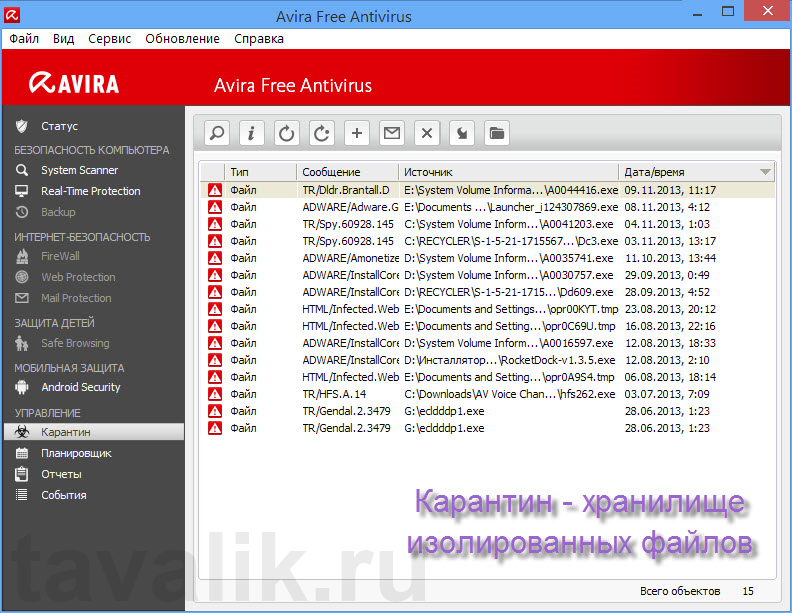Open Отчеты section
792x613 pixels.
click(61, 474)
